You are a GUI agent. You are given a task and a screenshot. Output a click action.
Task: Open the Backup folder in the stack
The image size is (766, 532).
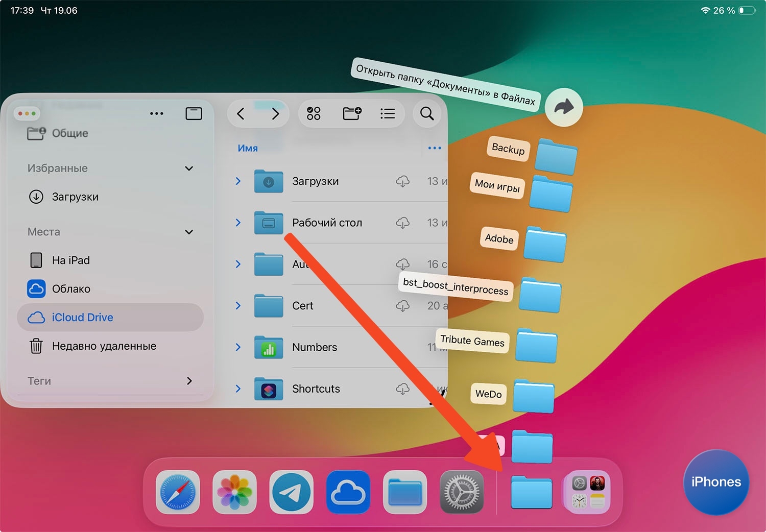[556, 157]
